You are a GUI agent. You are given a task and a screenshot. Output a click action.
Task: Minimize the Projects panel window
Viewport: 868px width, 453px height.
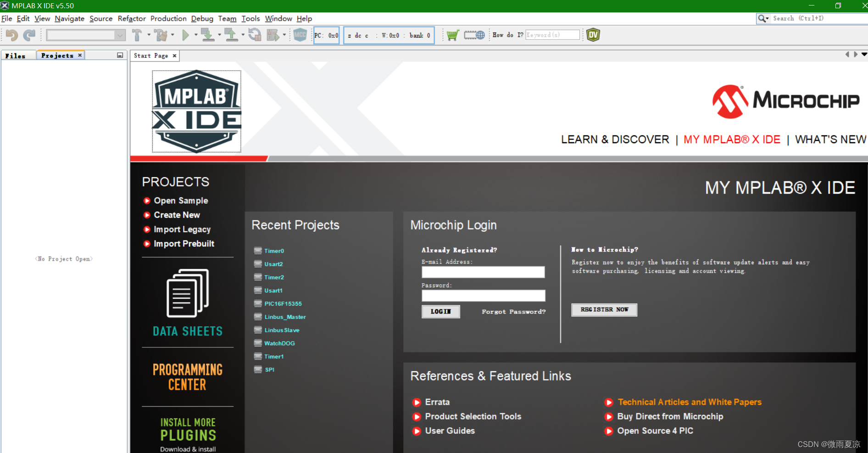(120, 55)
